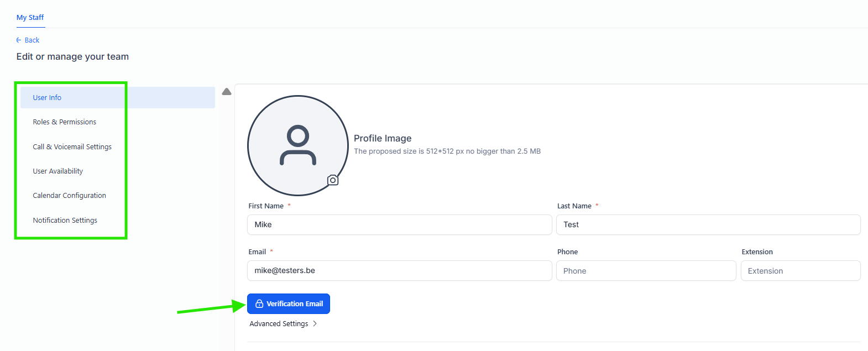Image resolution: width=868 pixels, height=351 pixels.
Task: Select User Availability menu item
Action: coord(57,171)
